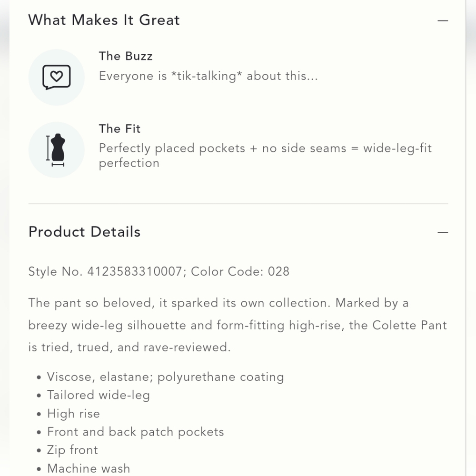Click the Product Details heading
Viewport: 476px width, 476px height.
(84, 232)
